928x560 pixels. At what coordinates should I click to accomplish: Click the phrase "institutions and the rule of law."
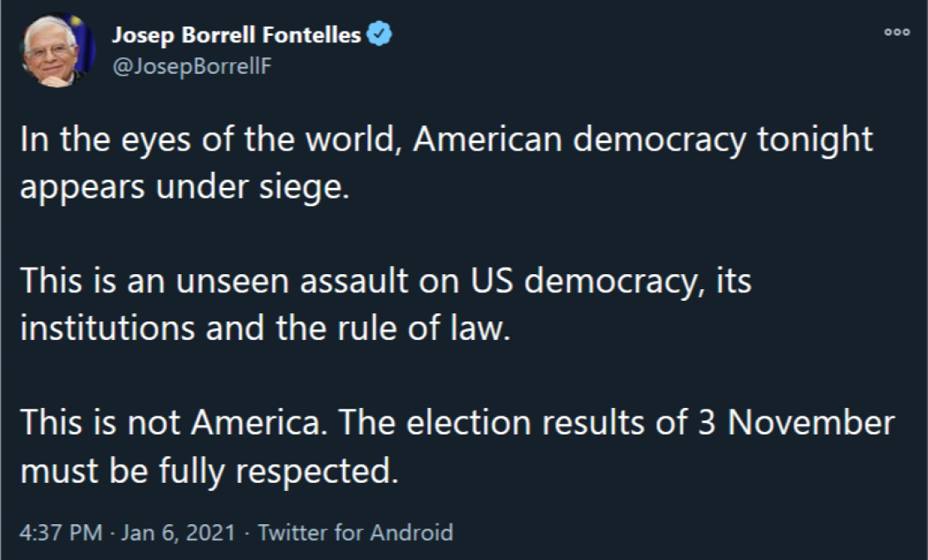[263, 328]
